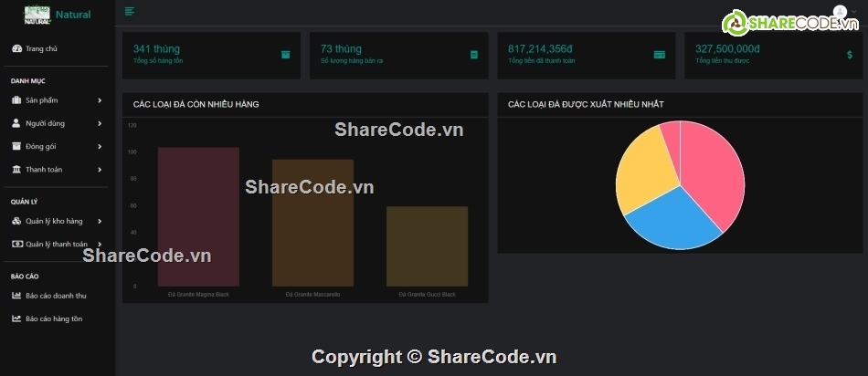Click the Trang chủ dashboard icon
Image resolution: width=868 pixels, height=376 pixels.
point(16,48)
